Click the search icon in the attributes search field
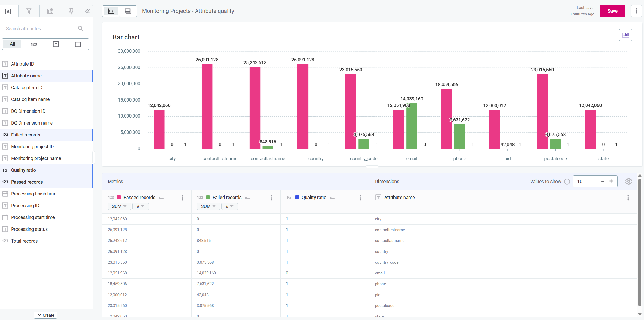This screenshot has width=644, height=320. tap(80, 28)
